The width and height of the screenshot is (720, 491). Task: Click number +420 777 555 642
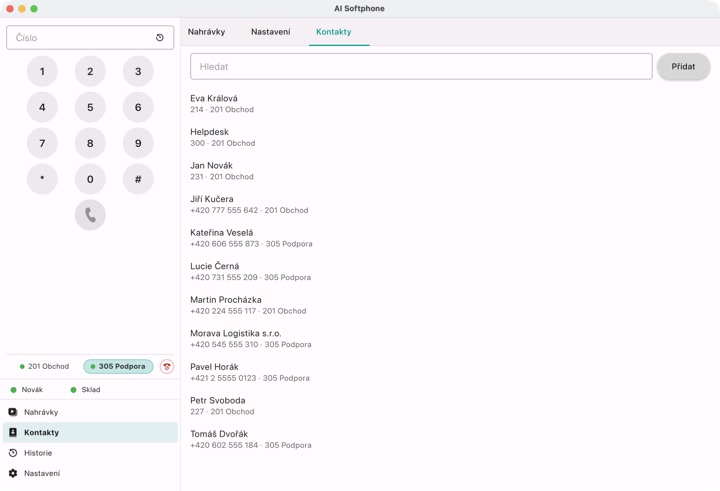(224, 210)
